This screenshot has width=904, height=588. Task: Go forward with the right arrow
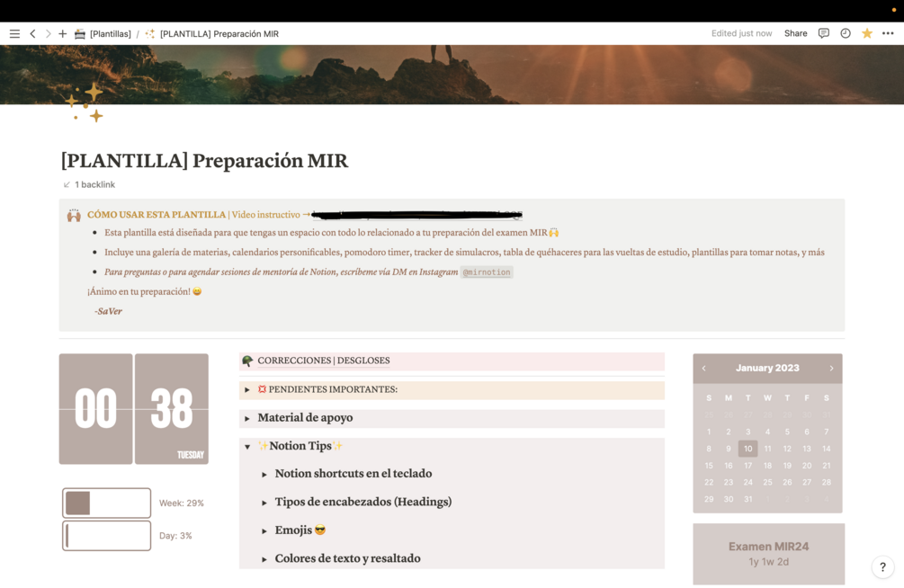[x=48, y=34]
